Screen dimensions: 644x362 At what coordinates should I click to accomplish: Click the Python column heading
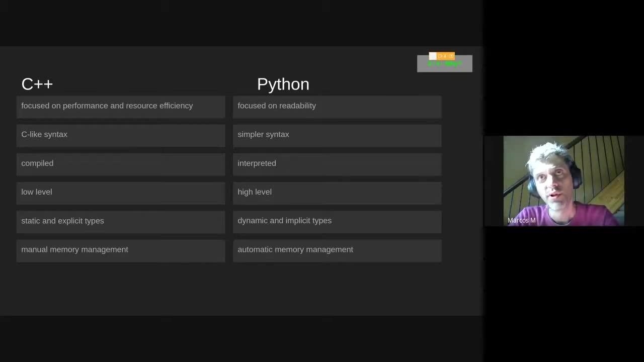(283, 84)
